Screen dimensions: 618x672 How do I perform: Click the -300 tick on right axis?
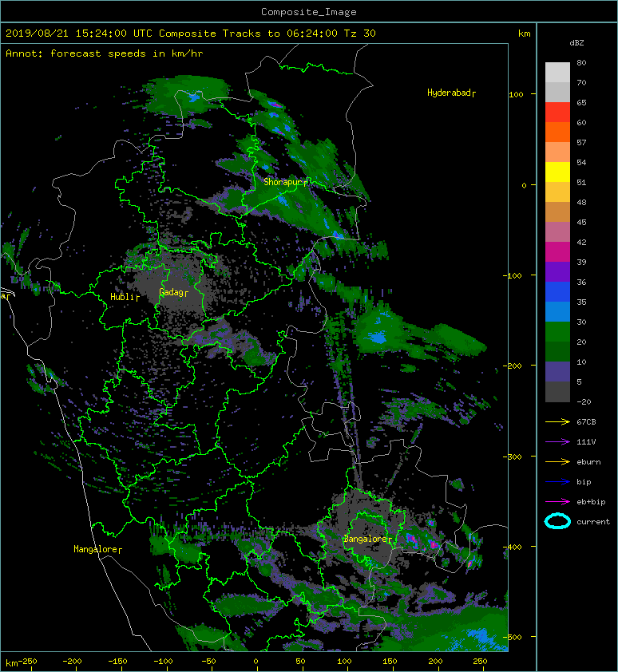tap(514, 457)
